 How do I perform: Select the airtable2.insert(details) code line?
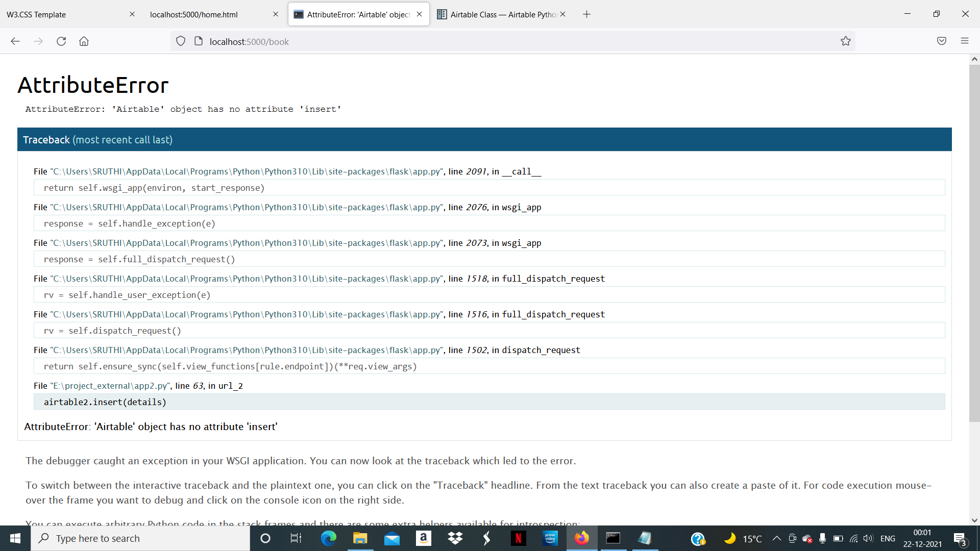click(489, 402)
